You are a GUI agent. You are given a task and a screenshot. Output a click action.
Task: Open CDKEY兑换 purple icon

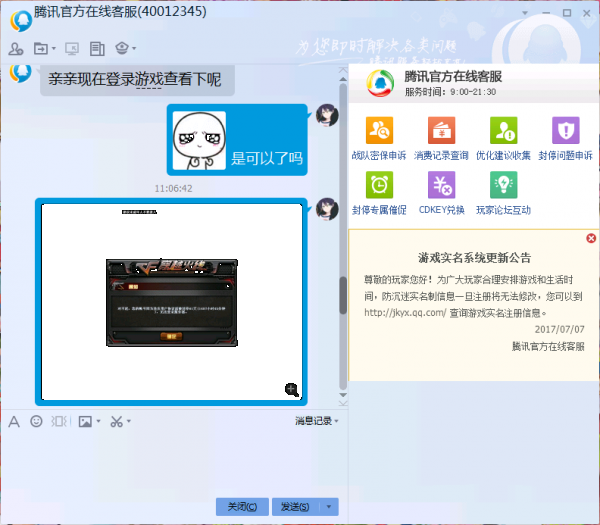441,185
